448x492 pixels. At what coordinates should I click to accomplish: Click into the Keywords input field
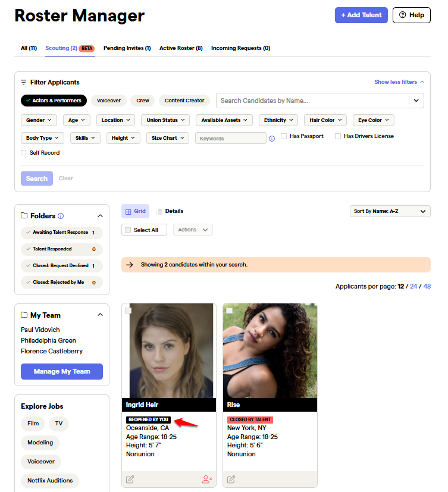pyautogui.click(x=231, y=139)
